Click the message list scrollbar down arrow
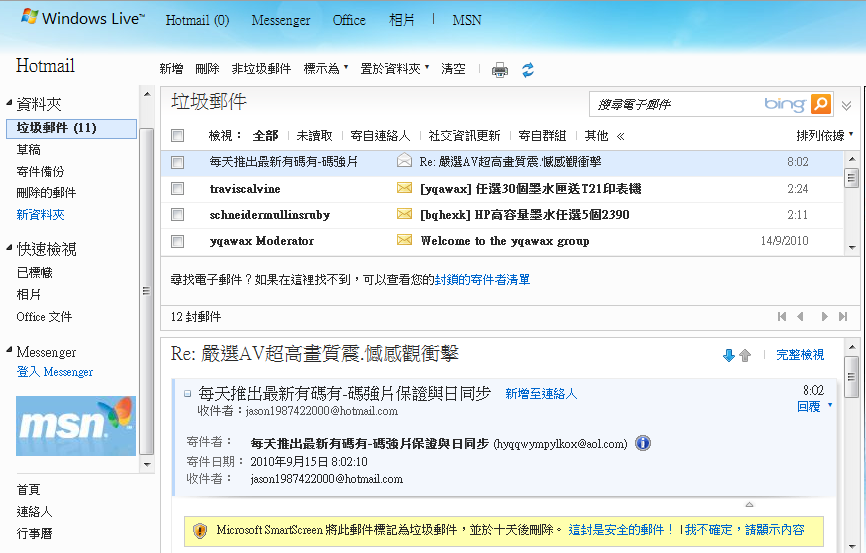 coord(852,247)
